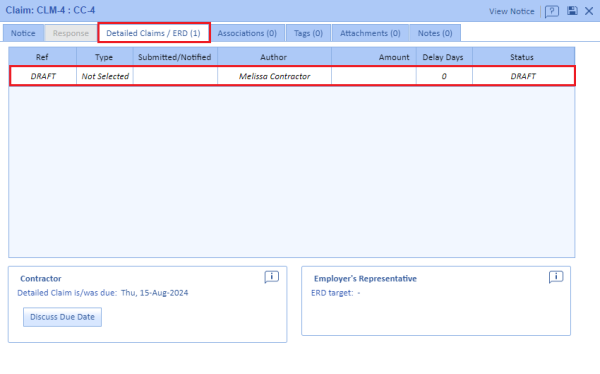This screenshot has height=374, width=600.
Task: Click the View Notice link
Action: [511, 11]
